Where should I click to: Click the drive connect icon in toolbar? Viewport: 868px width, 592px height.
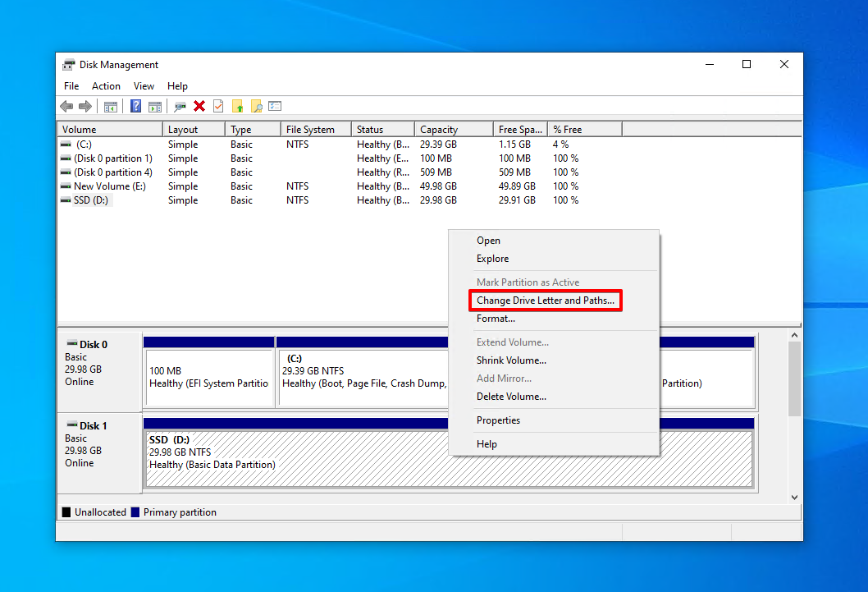click(x=180, y=107)
